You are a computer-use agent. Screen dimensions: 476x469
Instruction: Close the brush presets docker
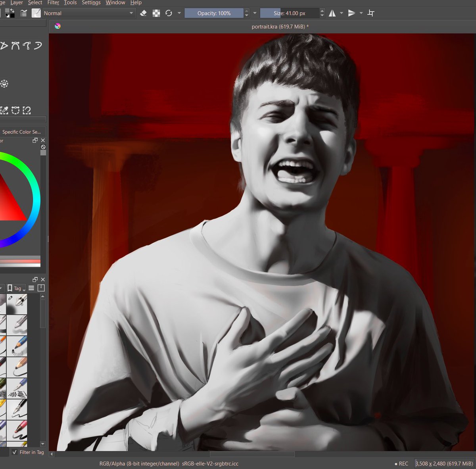[43, 279]
